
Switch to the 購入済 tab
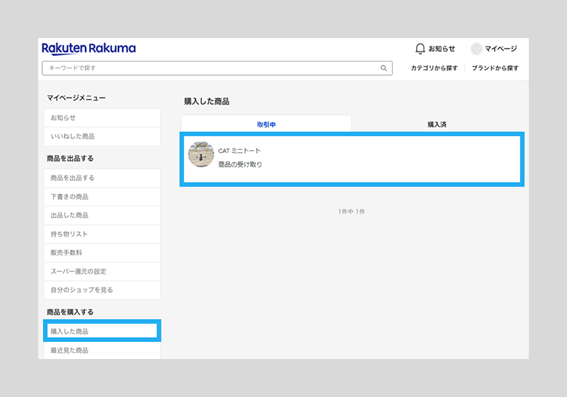[437, 124]
